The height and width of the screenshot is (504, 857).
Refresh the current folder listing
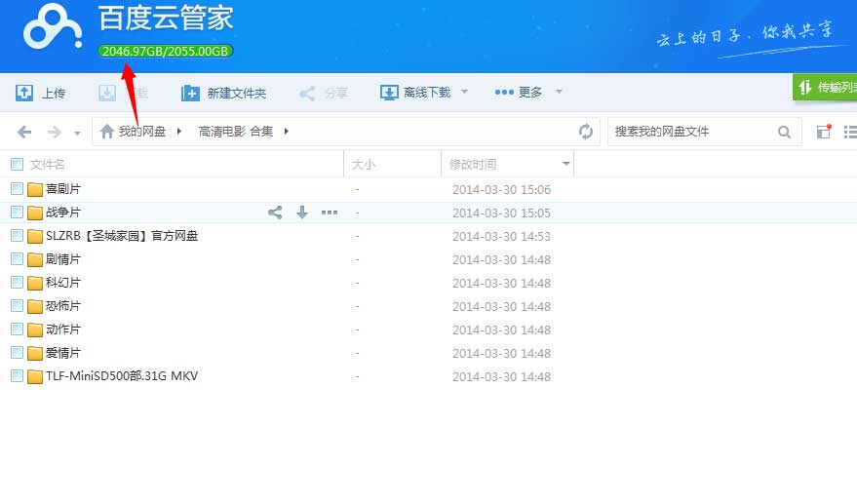point(586,132)
